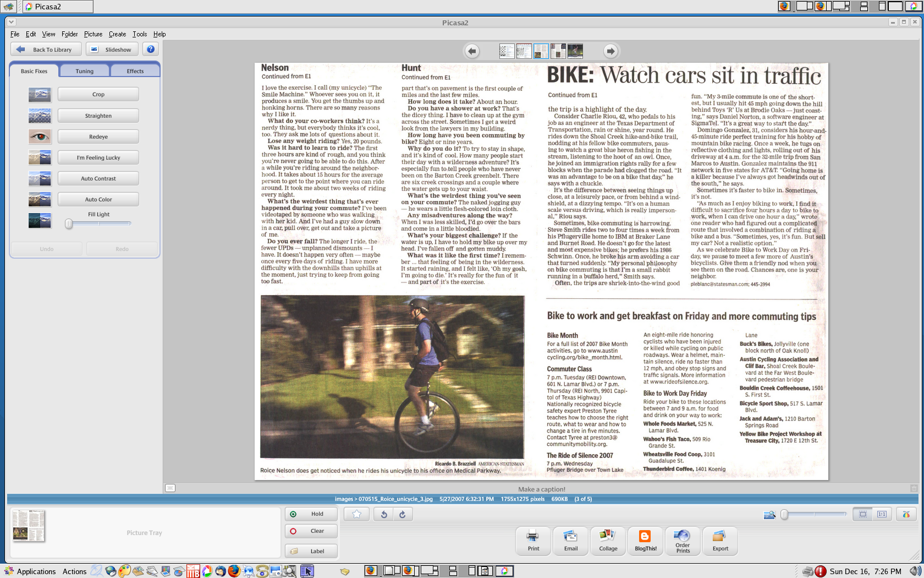Open the Tools menu
The width and height of the screenshot is (924, 578).
[140, 34]
